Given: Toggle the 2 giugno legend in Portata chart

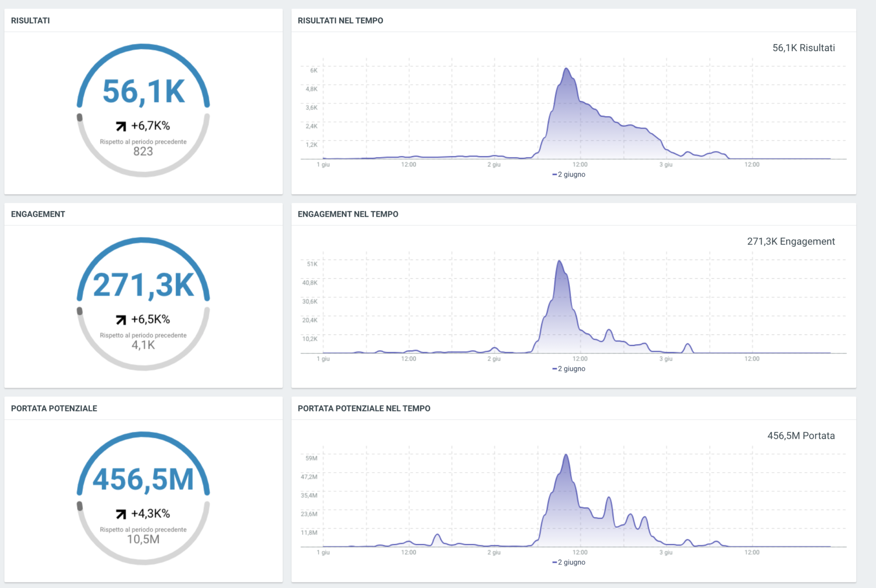Looking at the screenshot, I should point(569,562).
